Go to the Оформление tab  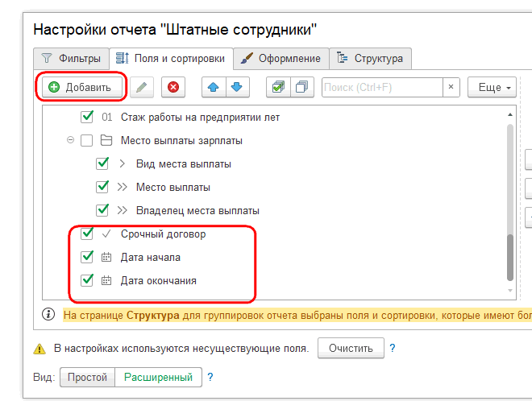pos(281,59)
